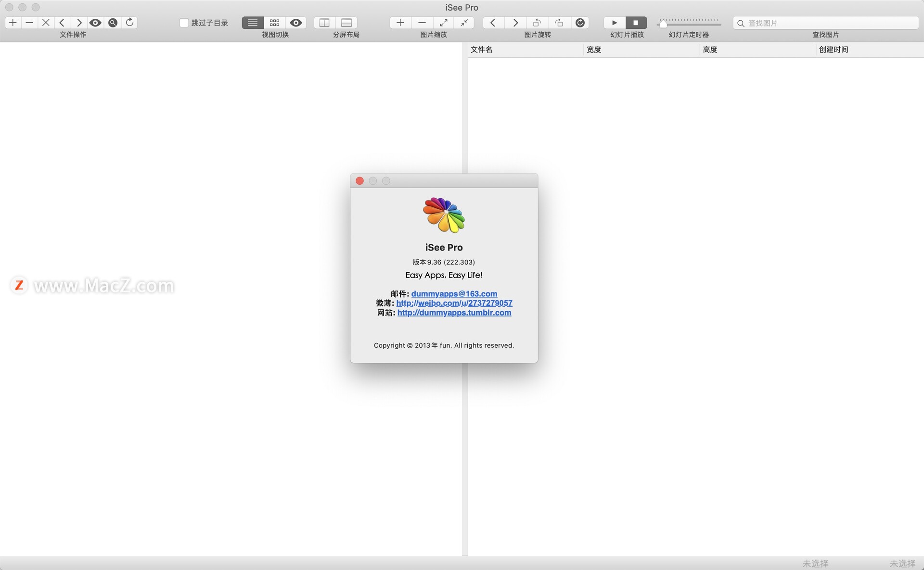Click the remove (–) button in 文件操作
This screenshot has width=924, height=570.
(29, 23)
